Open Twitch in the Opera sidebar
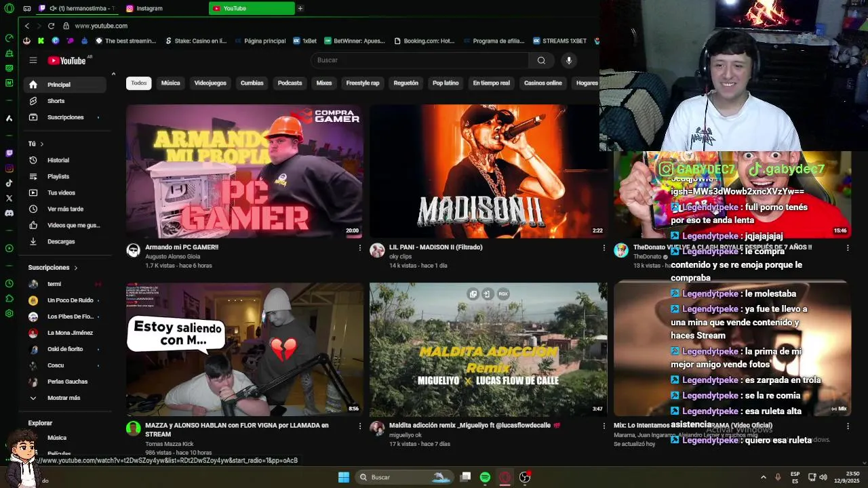Screen dimensions: 868x488 point(9,153)
